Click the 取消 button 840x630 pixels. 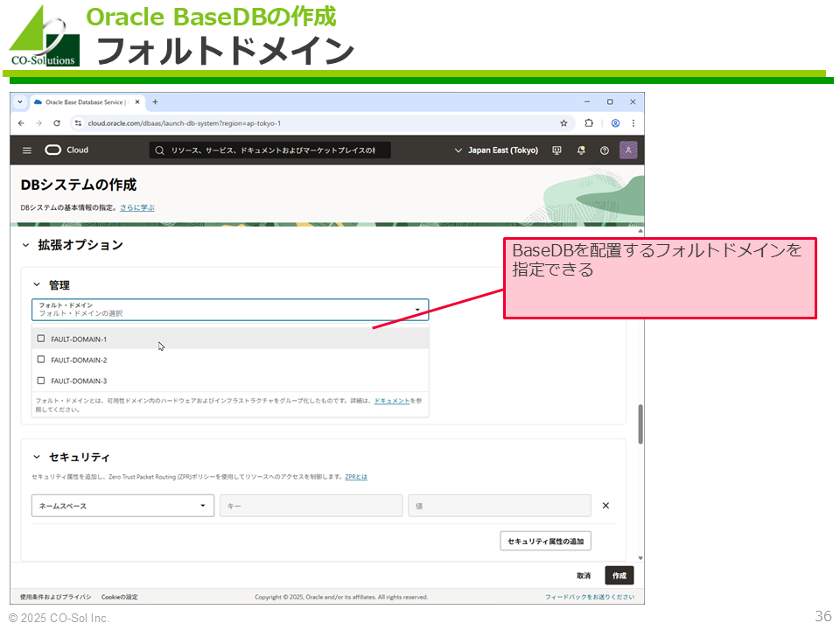tap(584, 576)
